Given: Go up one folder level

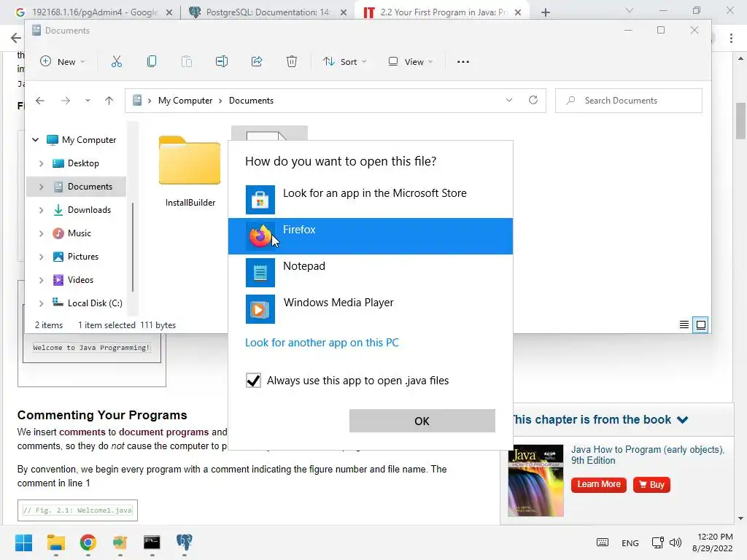Looking at the screenshot, I should click(109, 101).
